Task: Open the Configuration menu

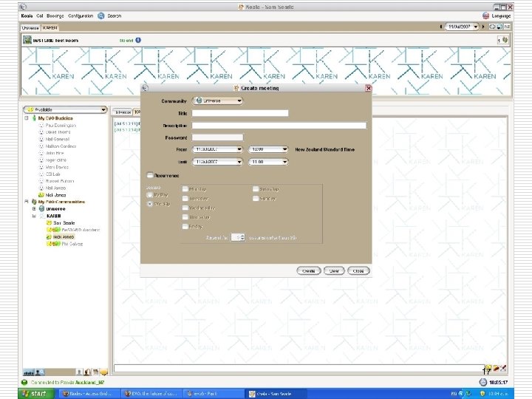Action: [x=81, y=16]
